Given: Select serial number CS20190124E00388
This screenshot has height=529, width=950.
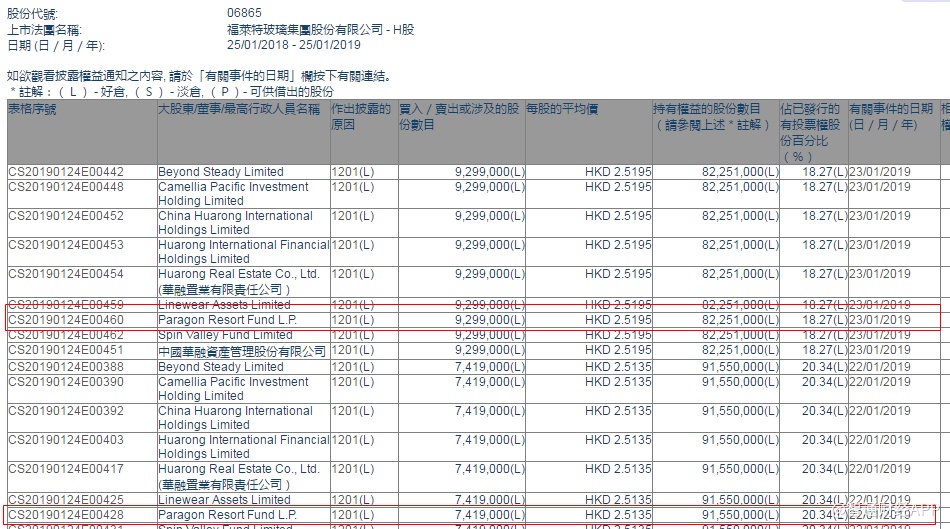Looking at the screenshot, I should point(66,367).
